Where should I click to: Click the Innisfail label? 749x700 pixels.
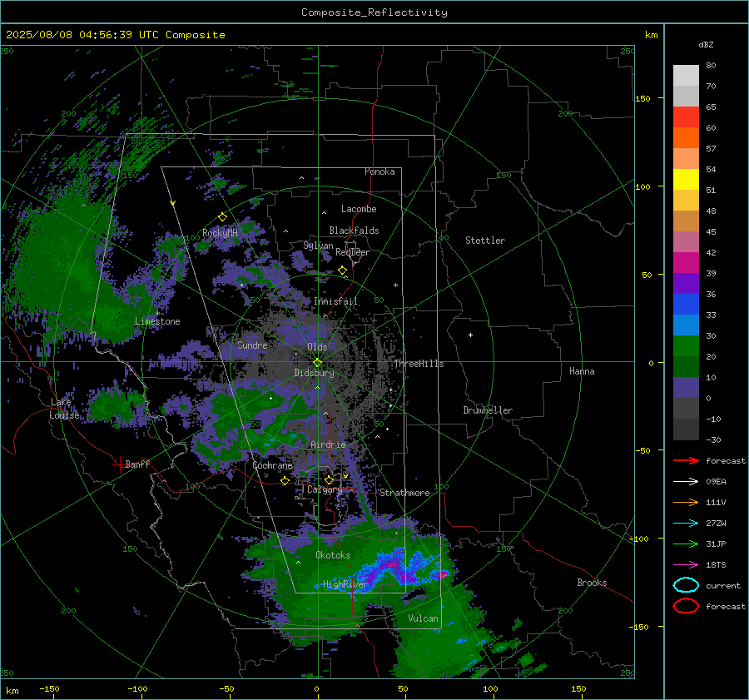336,301
